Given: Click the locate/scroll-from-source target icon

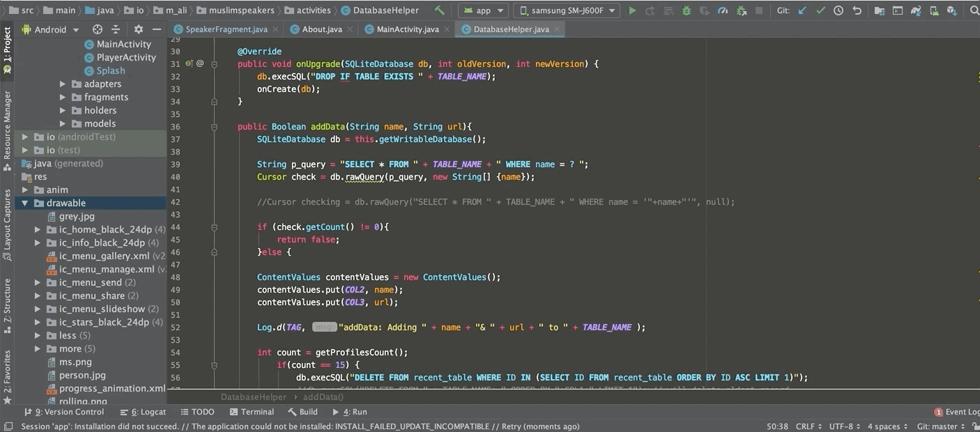Looking at the screenshot, I should click(98, 29).
